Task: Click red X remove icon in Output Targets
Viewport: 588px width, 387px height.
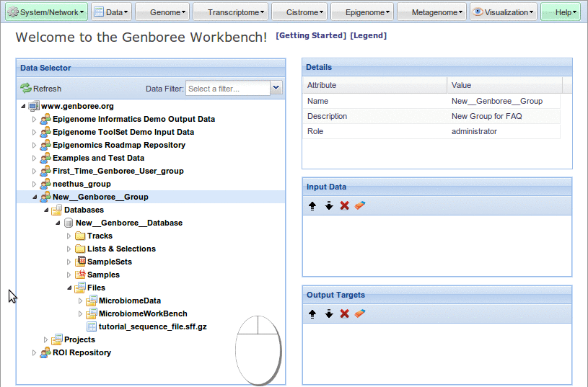Action: click(344, 314)
